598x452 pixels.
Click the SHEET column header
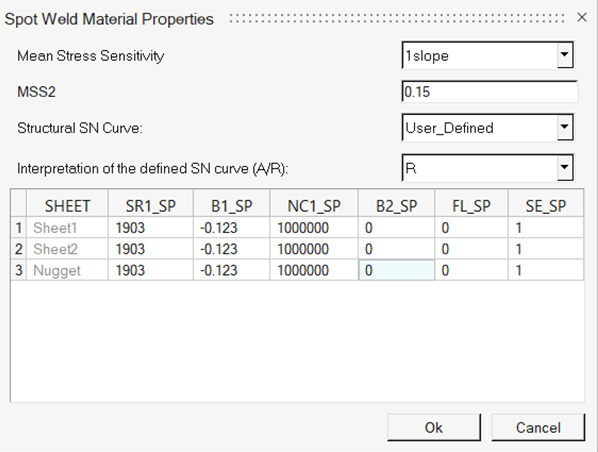coord(68,206)
